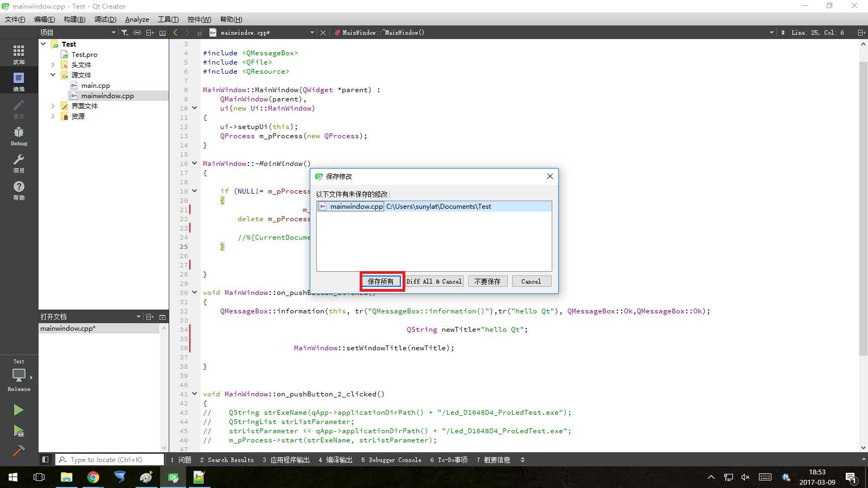Click Diff All & Cancel button
Viewport: 868px width, 488px height.
pos(434,281)
